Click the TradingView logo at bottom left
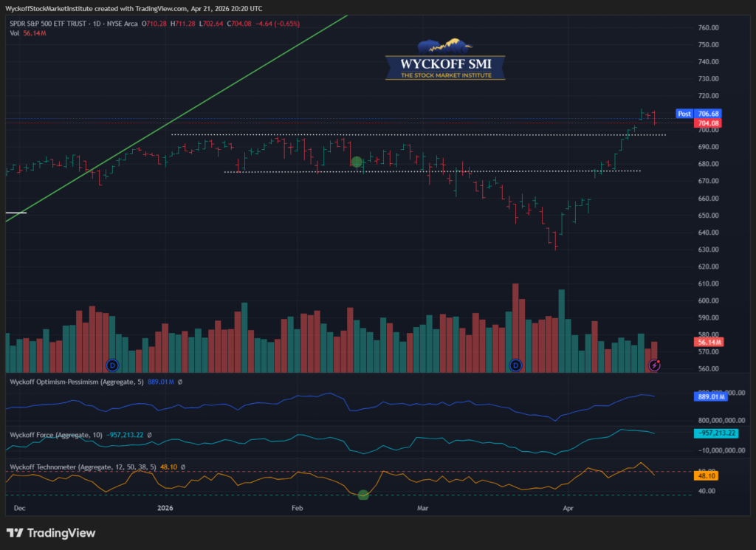Screen dimensions: 756x550 [x=51, y=533]
